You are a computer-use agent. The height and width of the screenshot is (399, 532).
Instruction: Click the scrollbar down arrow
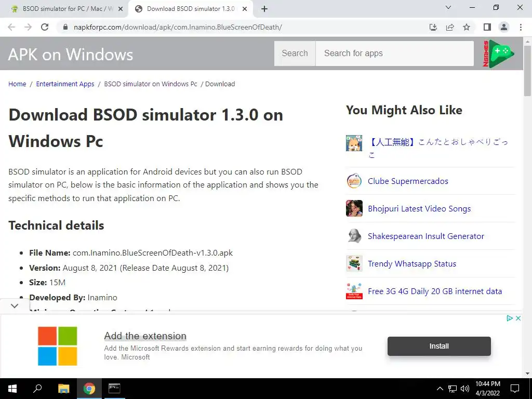527,374
